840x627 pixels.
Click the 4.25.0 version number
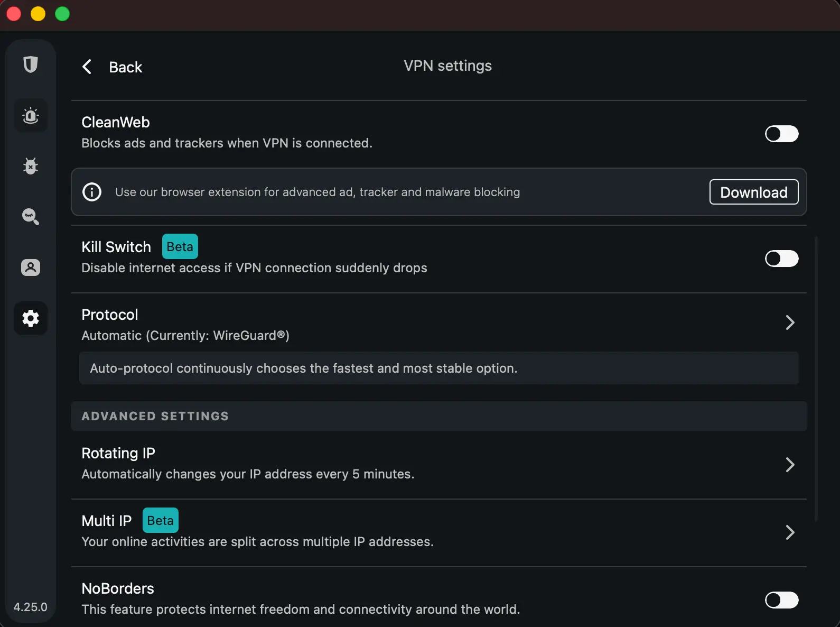tap(30, 607)
